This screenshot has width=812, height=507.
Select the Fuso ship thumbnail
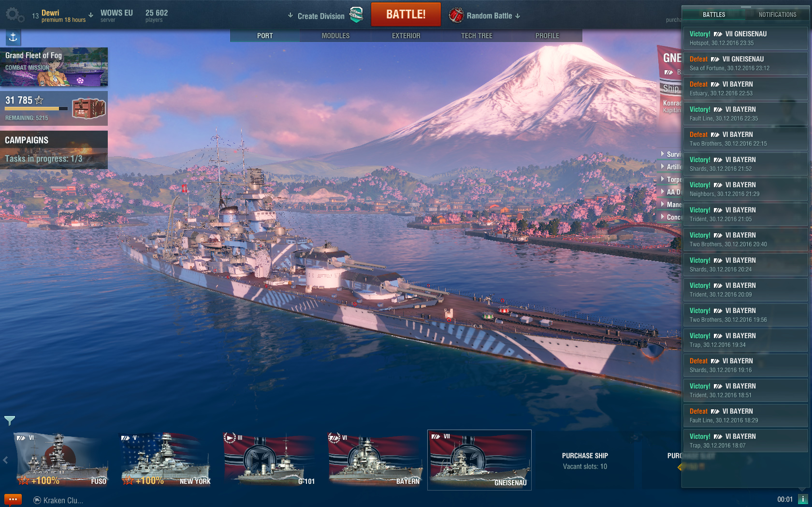click(x=62, y=460)
